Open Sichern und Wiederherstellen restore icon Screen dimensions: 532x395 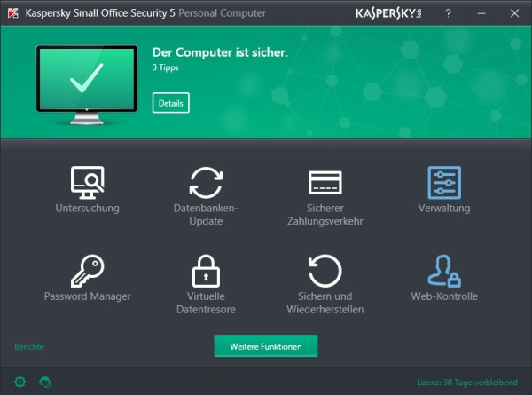pos(325,271)
